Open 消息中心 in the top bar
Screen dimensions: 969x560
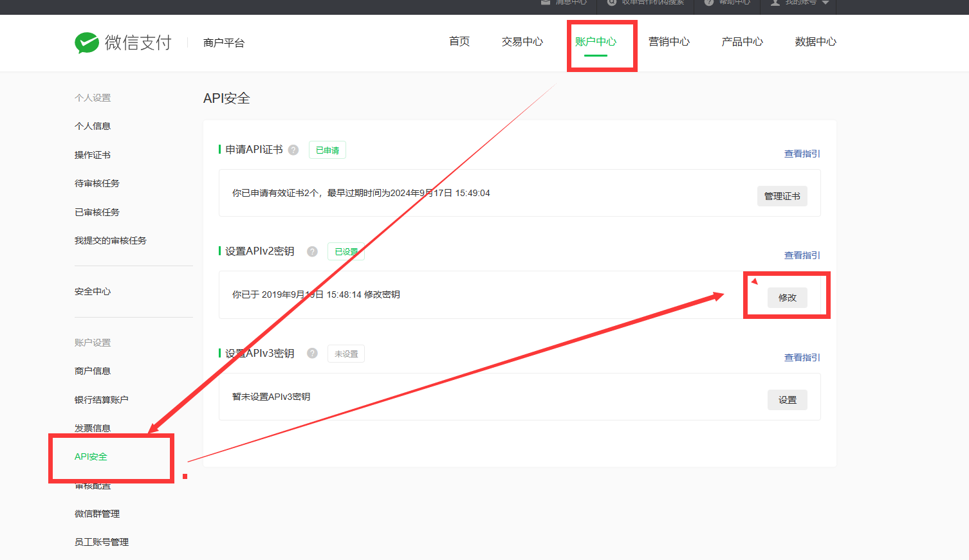pyautogui.click(x=564, y=3)
